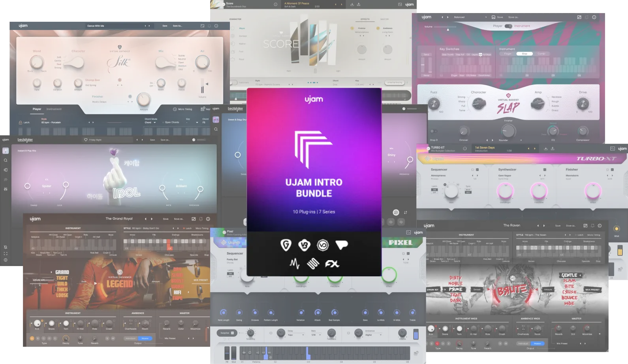628x364 pixels.
Task: Click the Finisher power icon in Silk
Action: tap(130, 96)
